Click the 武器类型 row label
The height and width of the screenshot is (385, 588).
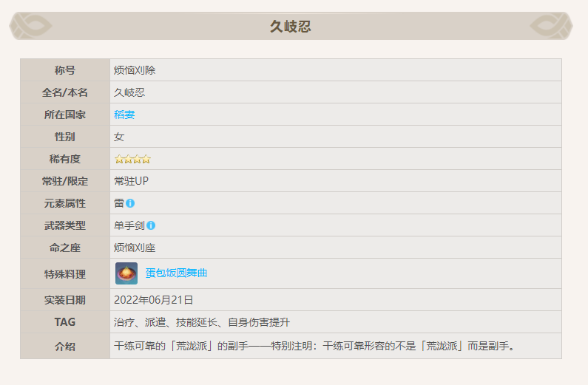click(65, 225)
